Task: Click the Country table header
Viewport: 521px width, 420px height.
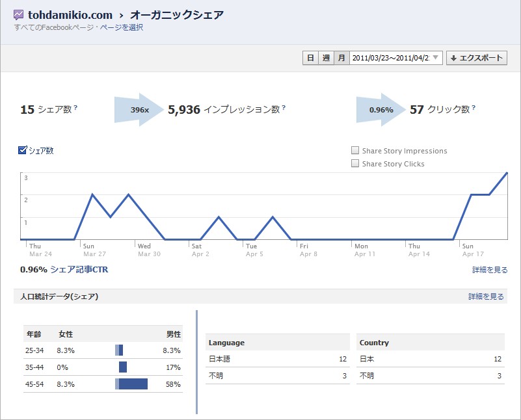Action: point(431,343)
